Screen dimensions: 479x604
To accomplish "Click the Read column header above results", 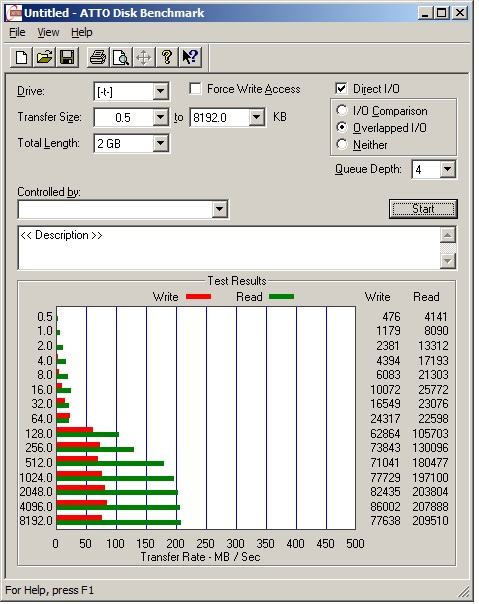I will (x=426, y=297).
